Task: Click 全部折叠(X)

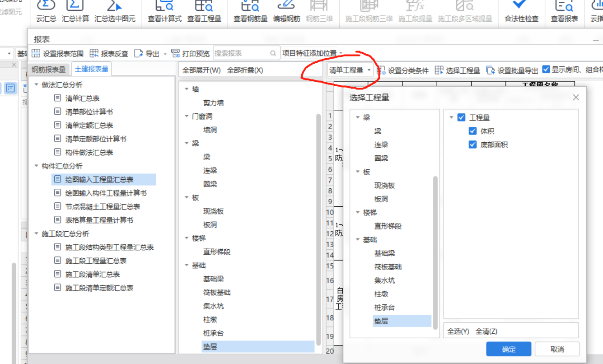Action: (245, 70)
